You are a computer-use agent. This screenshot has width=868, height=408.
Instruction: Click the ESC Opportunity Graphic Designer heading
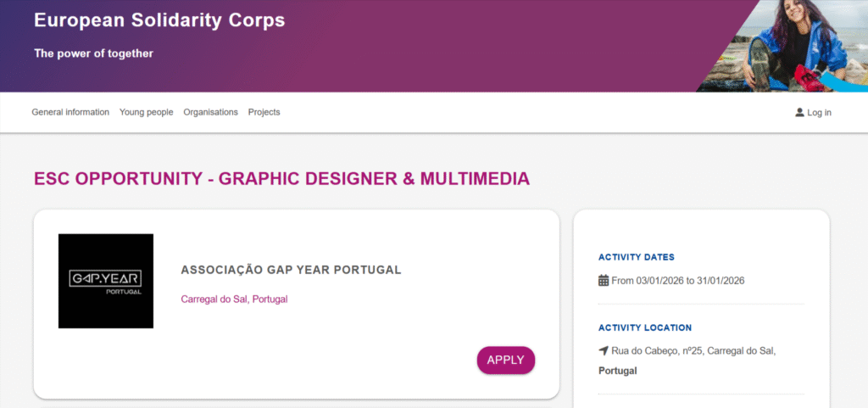pos(281,179)
